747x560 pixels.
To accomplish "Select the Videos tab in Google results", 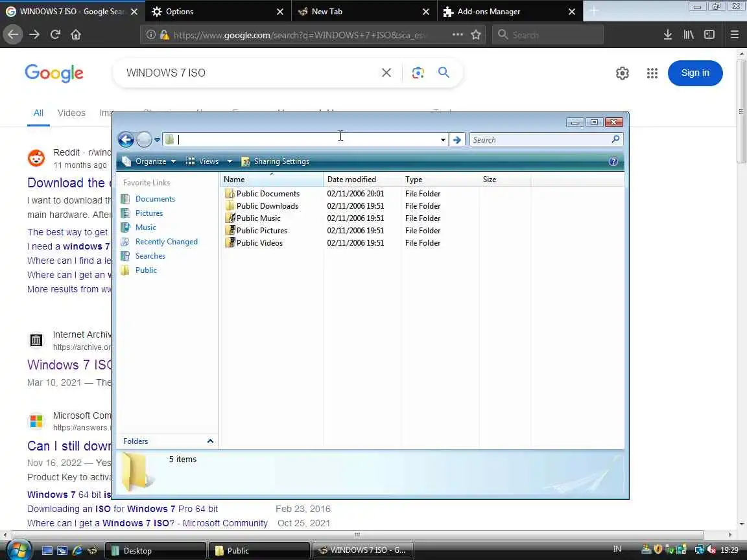I will pos(71,113).
